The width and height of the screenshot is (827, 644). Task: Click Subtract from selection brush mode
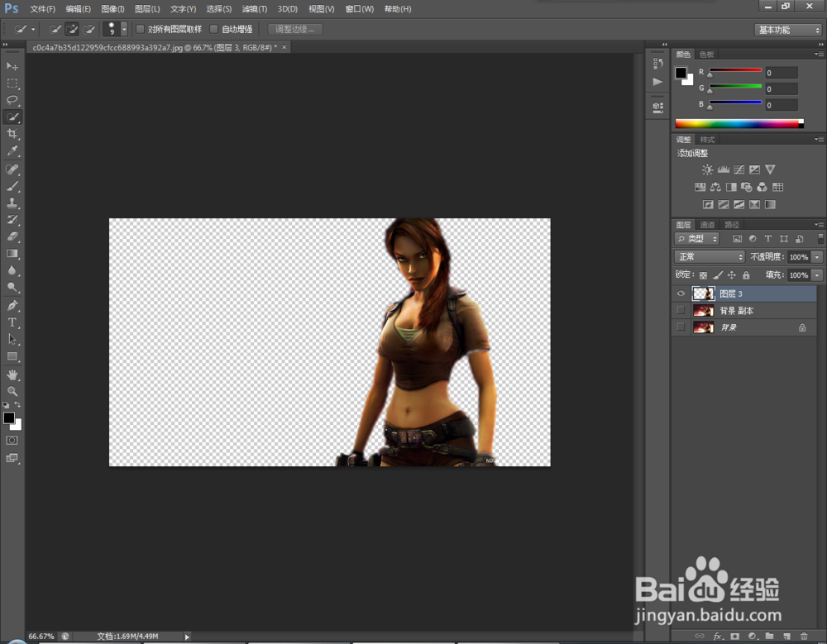88,29
